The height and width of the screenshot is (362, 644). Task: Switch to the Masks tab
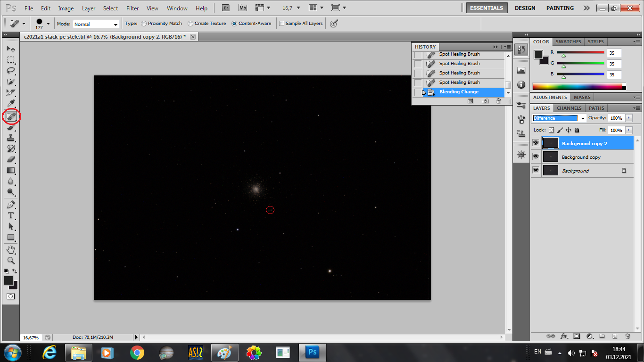(582, 97)
